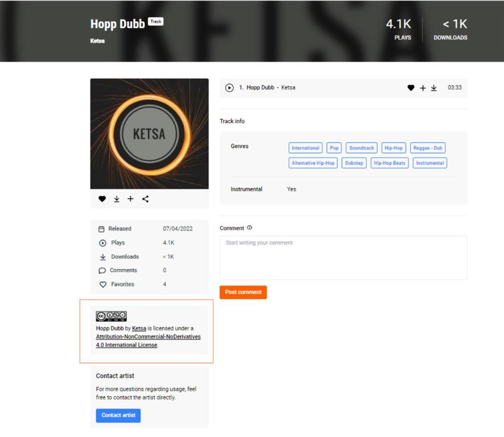
Task: Open the Instrumental genre tag
Action: [430, 163]
